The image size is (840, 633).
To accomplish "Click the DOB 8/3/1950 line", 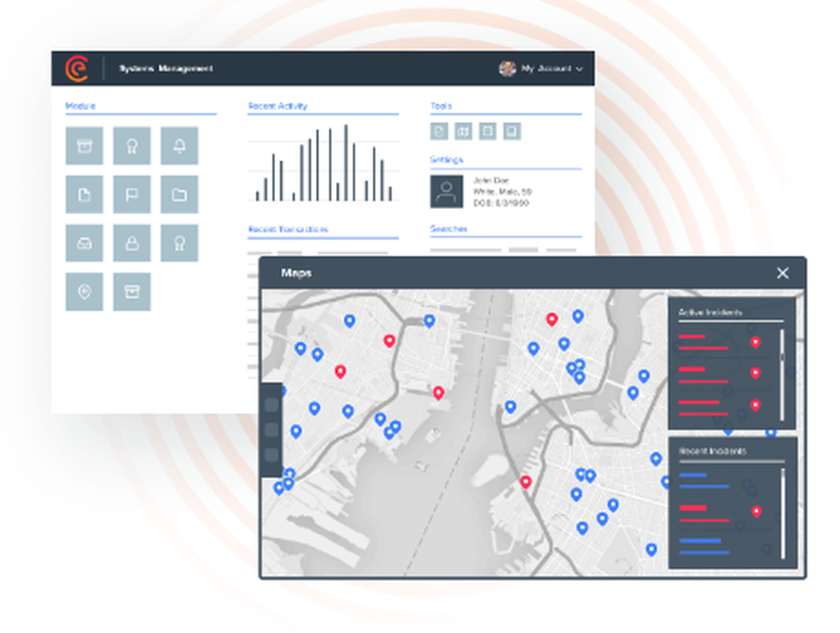I will click(501, 203).
